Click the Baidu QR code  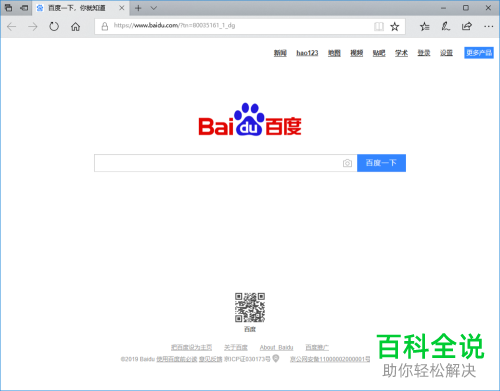tap(250, 307)
